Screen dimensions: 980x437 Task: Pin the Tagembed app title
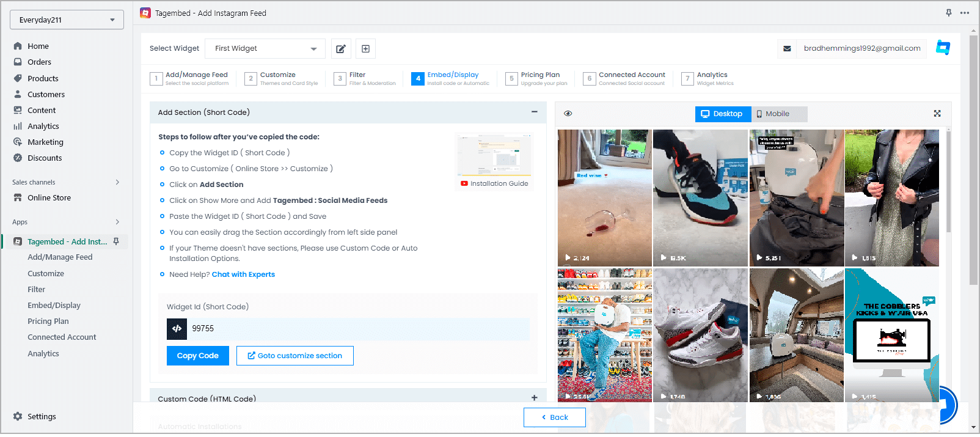[949, 13]
